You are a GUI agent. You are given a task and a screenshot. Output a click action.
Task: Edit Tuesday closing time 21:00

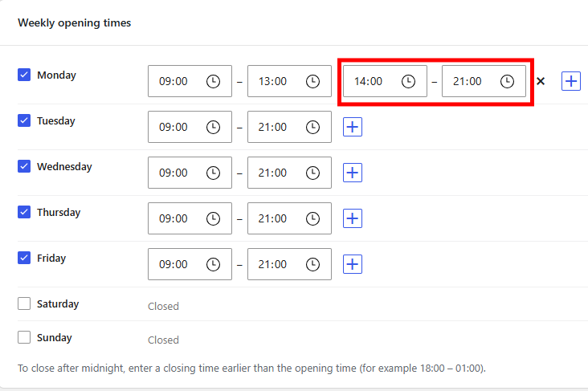coord(289,127)
